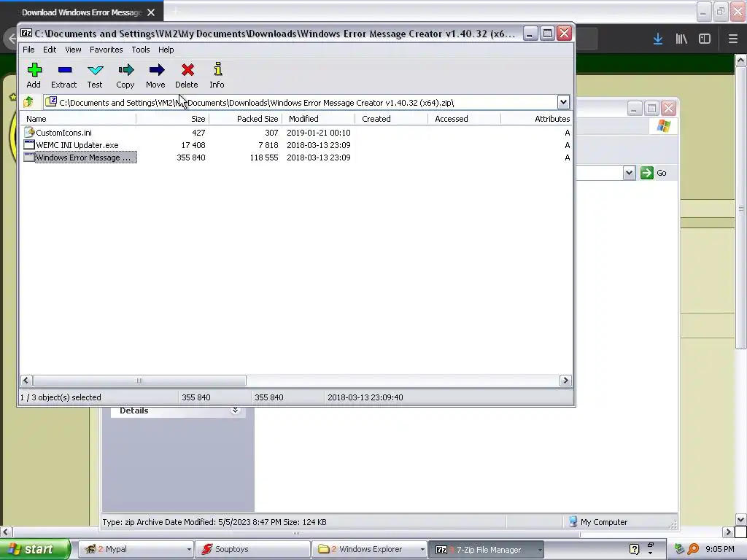Expand Explorer address bar dropdown

(x=629, y=173)
